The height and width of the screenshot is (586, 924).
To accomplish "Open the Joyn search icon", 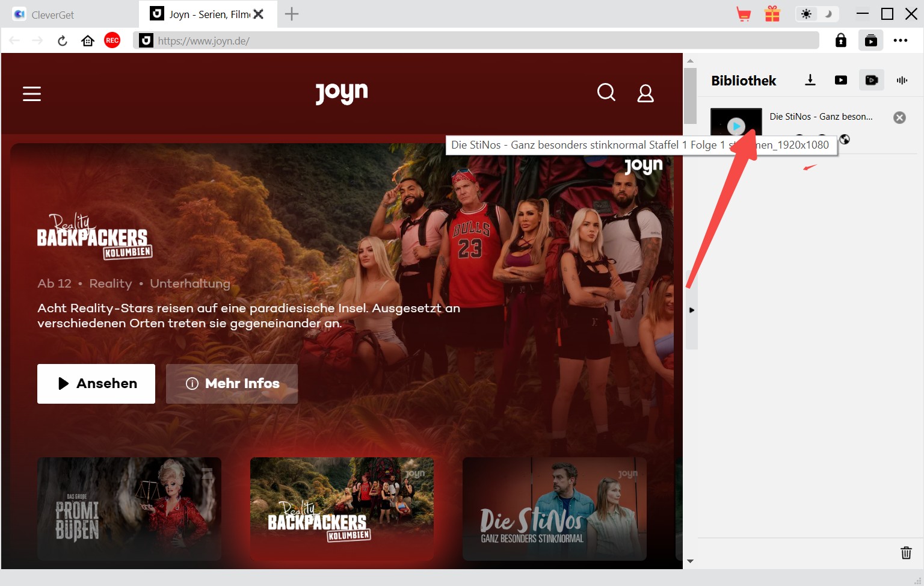I will coord(606,93).
